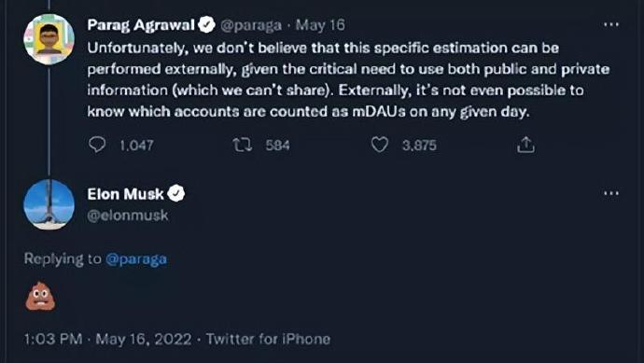Visit the @paraga handle in tweet header
This screenshot has width=644, height=363.
251,25
